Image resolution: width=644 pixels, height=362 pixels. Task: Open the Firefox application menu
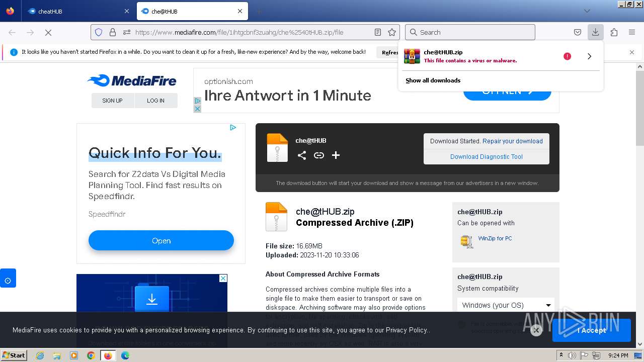pyautogui.click(x=632, y=32)
